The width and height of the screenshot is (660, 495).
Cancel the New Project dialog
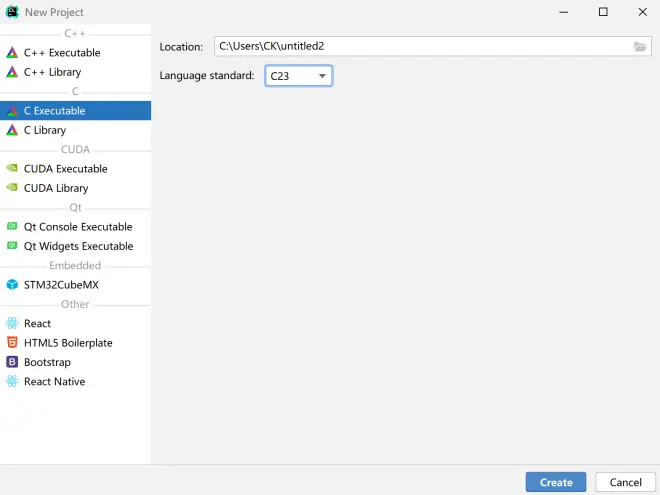(625, 482)
